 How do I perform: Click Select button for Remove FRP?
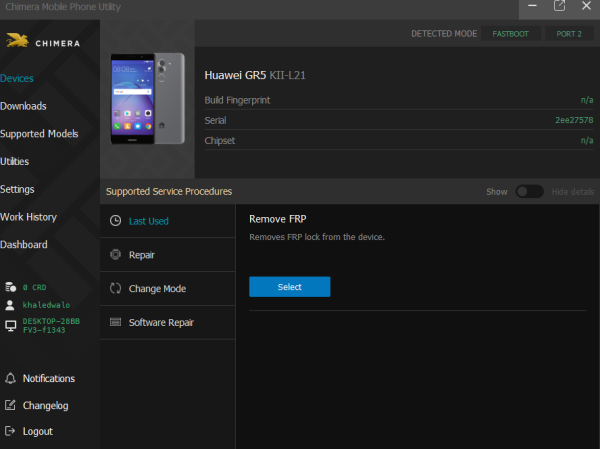[290, 287]
